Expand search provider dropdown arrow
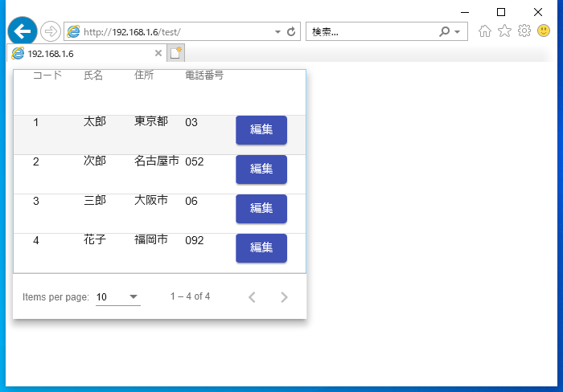This screenshot has width=563, height=392. (x=458, y=31)
